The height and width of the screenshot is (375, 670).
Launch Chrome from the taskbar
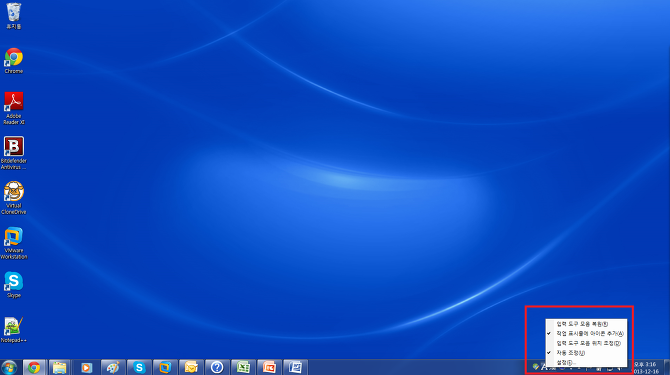pos(34,367)
